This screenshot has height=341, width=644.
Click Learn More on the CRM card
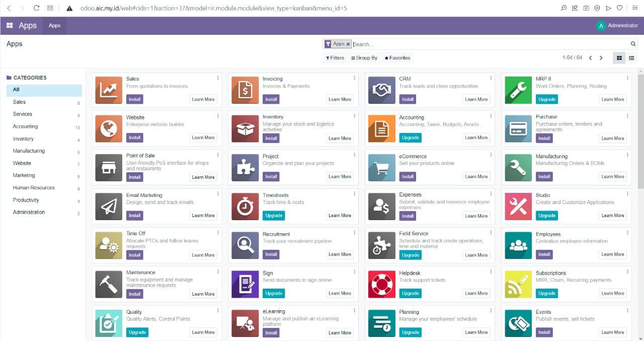tap(476, 99)
